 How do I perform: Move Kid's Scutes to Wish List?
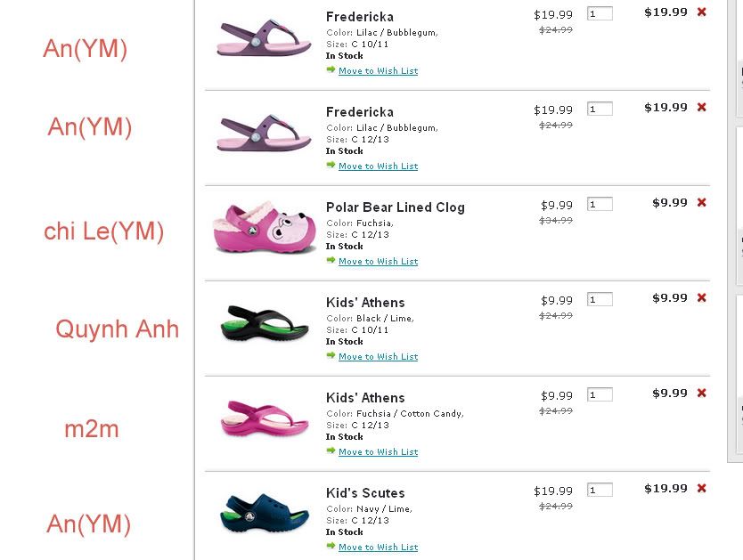tap(378, 548)
